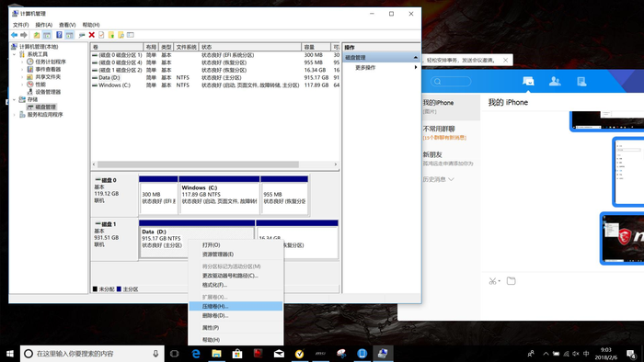The image size is (644, 362).
Task: Toggle the Show/Hide Action Pane icon
Action: tap(69, 35)
